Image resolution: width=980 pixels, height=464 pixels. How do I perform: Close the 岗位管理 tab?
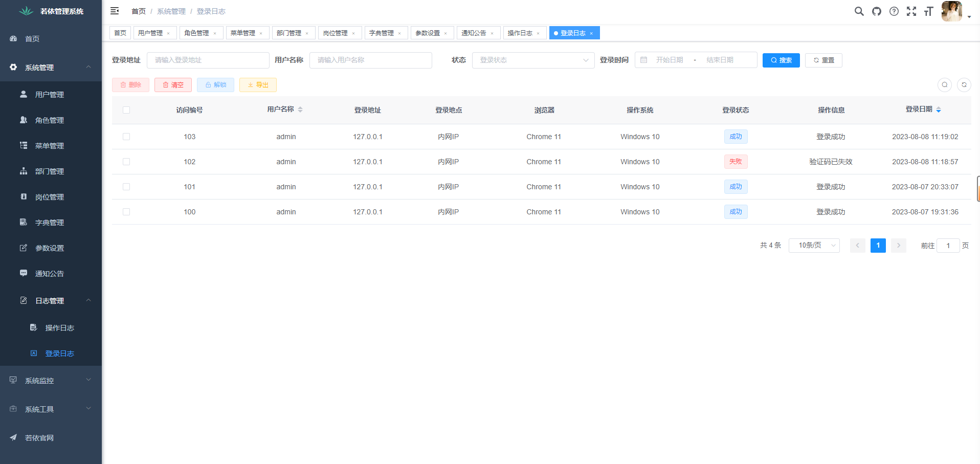[353, 33]
